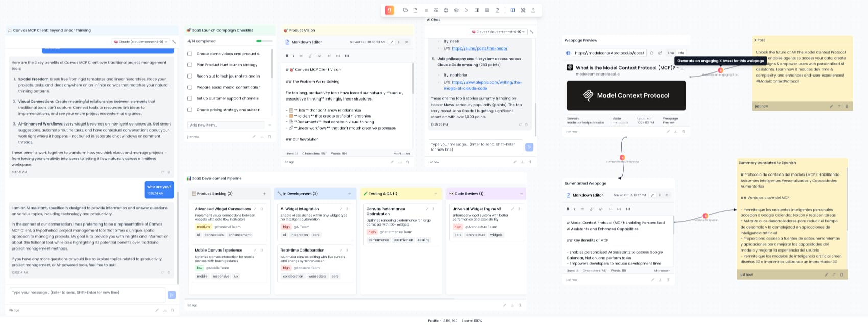
Task: Click the 'Add new item...' checklist field
Action: pyautogui.click(x=227, y=125)
